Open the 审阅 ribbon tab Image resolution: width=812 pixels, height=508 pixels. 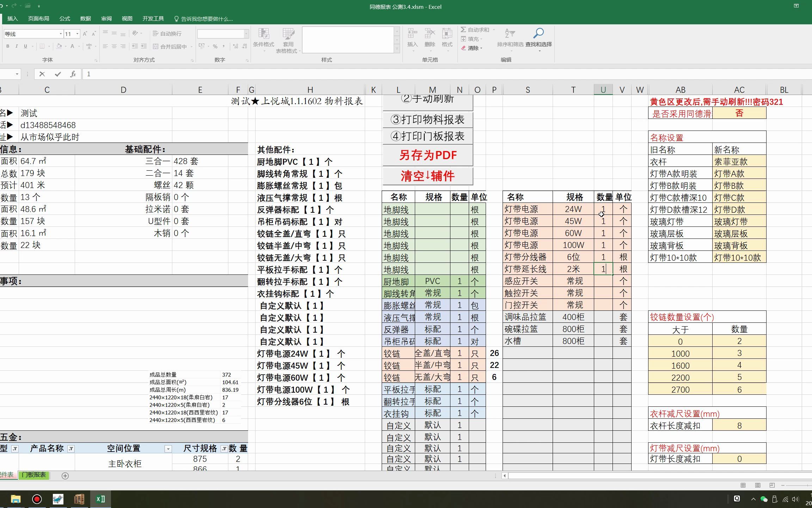pos(106,18)
